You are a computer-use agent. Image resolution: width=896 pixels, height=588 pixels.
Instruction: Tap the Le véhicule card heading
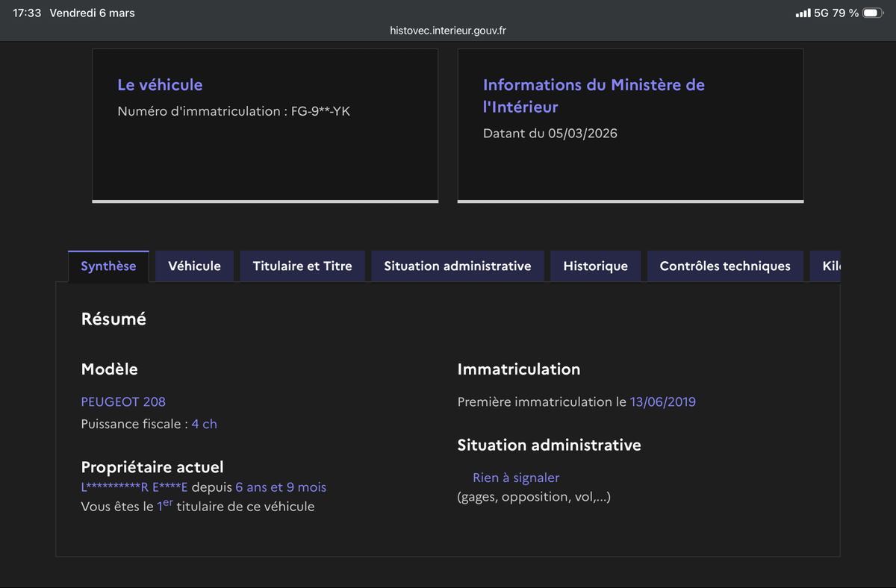(x=160, y=85)
